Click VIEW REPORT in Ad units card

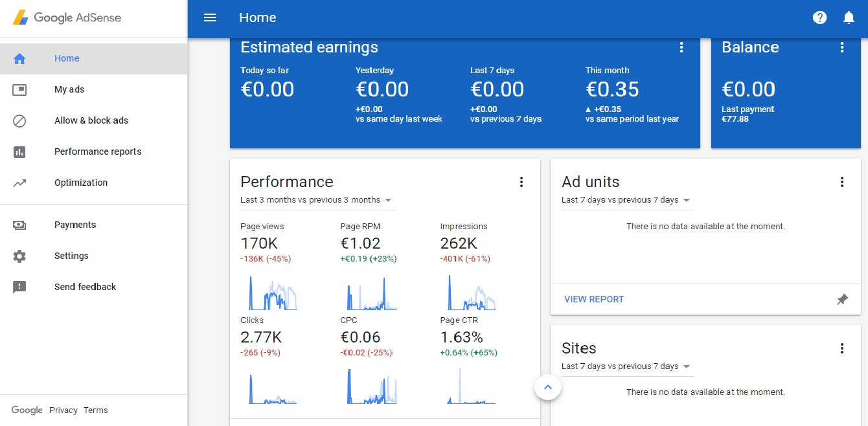(x=594, y=299)
